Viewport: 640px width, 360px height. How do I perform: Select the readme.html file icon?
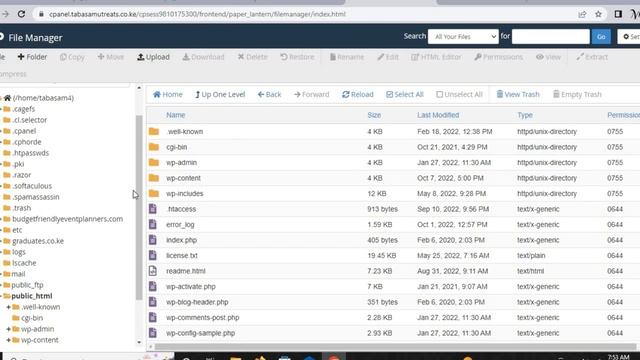[153, 271]
